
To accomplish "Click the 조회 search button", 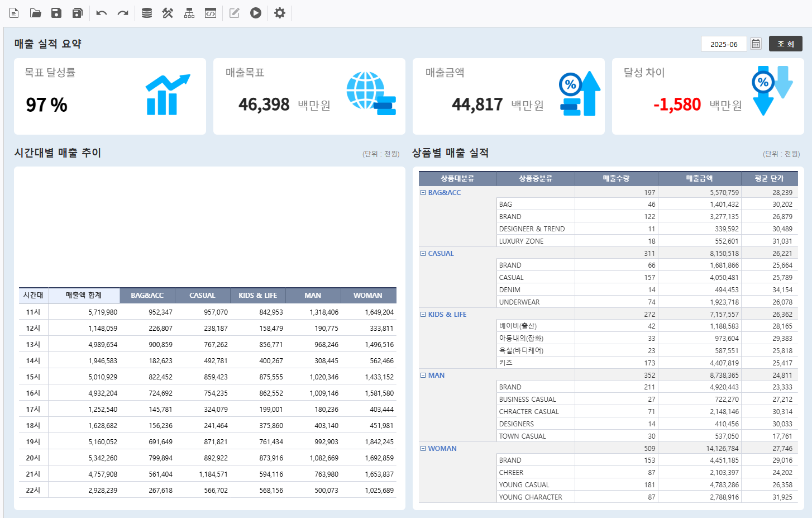I will point(785,44).
